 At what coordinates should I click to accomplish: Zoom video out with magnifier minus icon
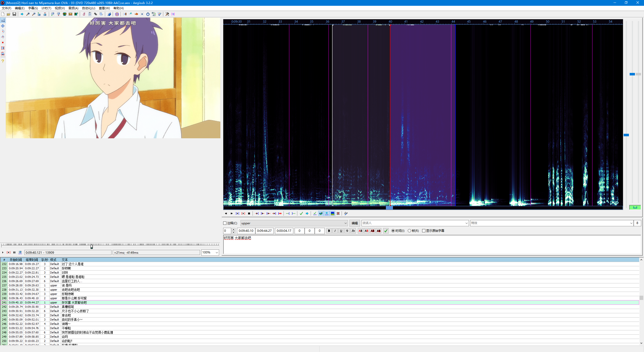coord(34,14)
